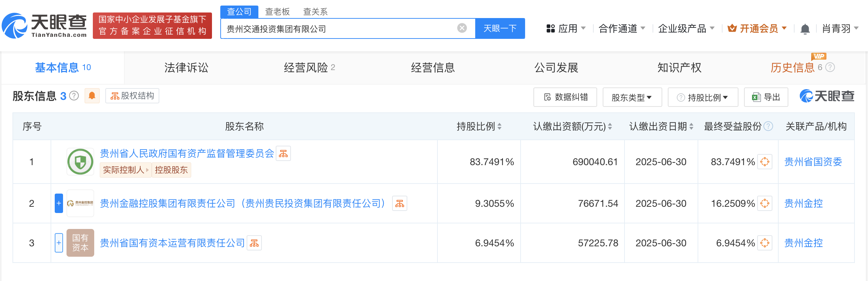
Task: Clear the search box with the X icon
Action: pos(462,28)
